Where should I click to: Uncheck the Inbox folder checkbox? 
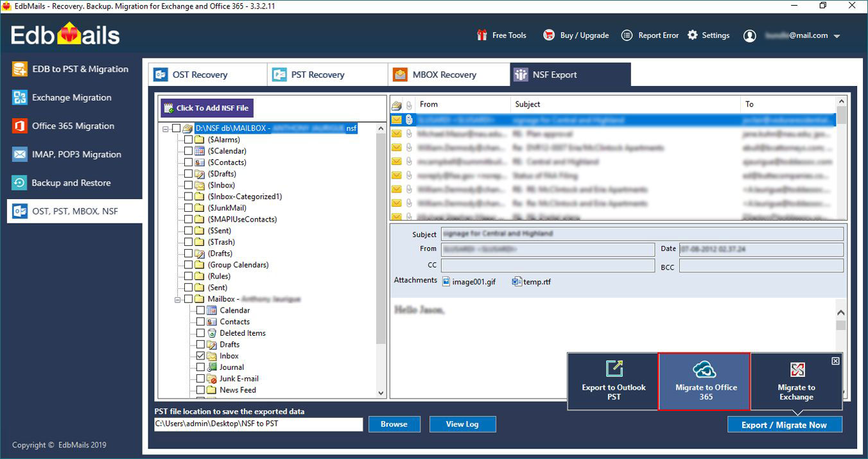200,356
